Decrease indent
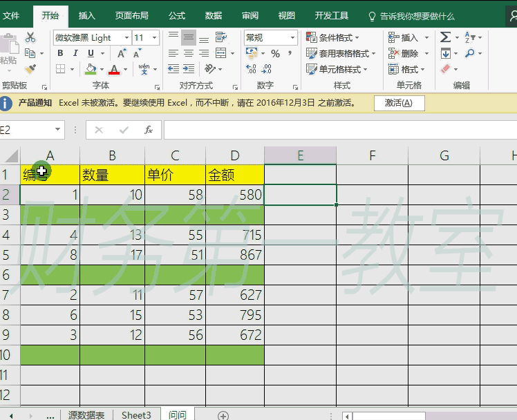 pyautogui.click(x=173, y=69)
